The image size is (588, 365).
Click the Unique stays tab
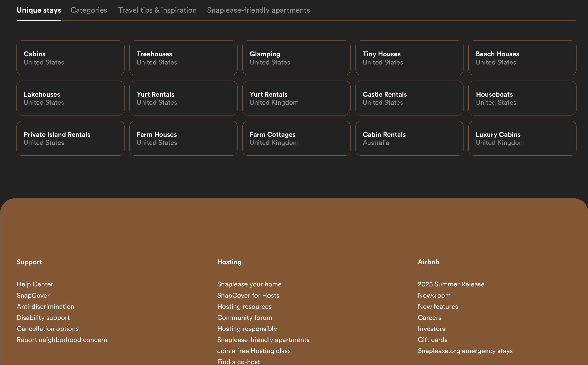click(x=39, y=10)
